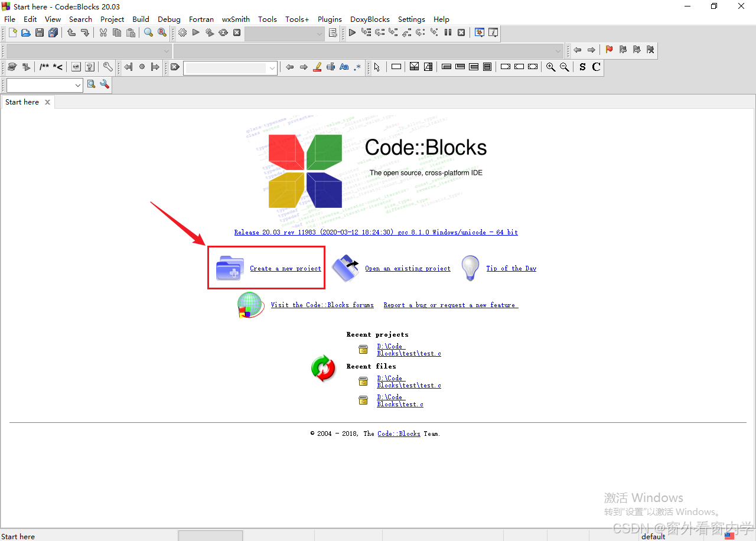Click the Paste clipboard icon
This screenshot has height=541, width=756.
(x=131, y=33)
